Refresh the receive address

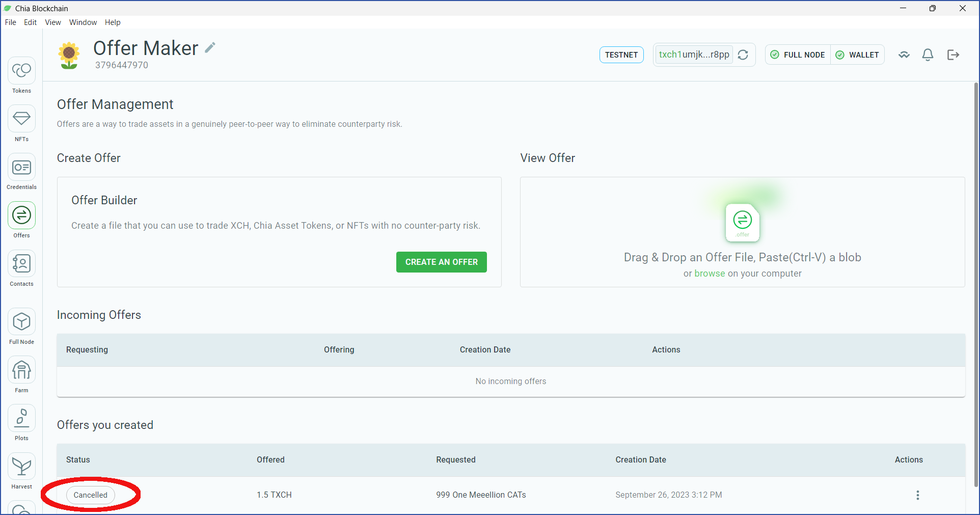point(743,55)
